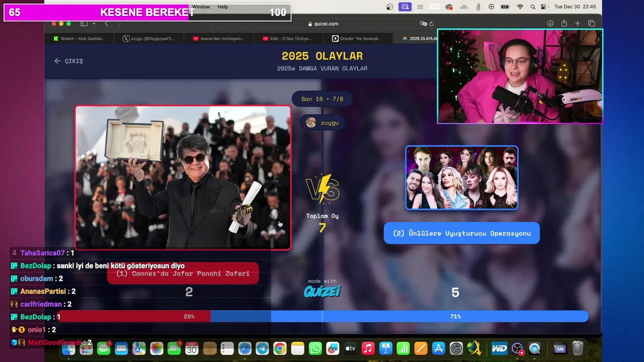Viewport: 644px width, 362px height.
Task: Click the ÇIKIŞ back link
Action: point(68,61)
